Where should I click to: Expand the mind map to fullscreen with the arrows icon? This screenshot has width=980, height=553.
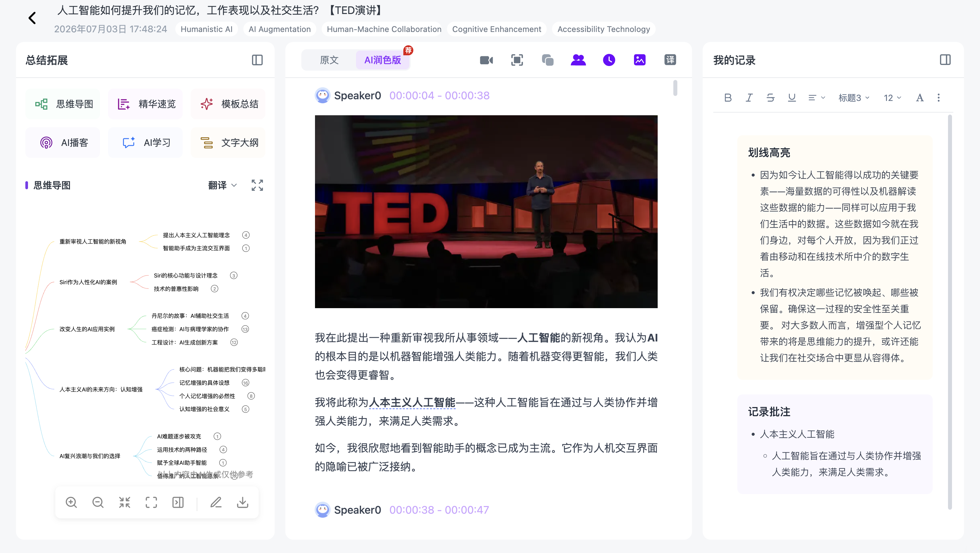click(x=257, y=185)
